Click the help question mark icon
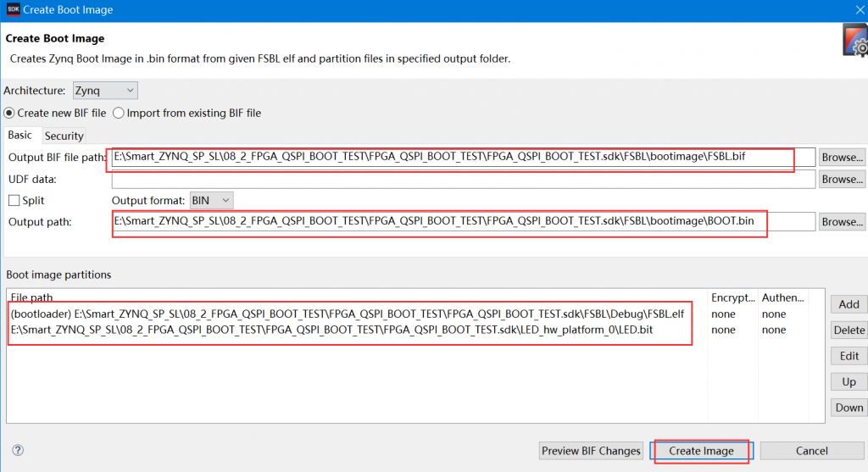 point(18,451)
